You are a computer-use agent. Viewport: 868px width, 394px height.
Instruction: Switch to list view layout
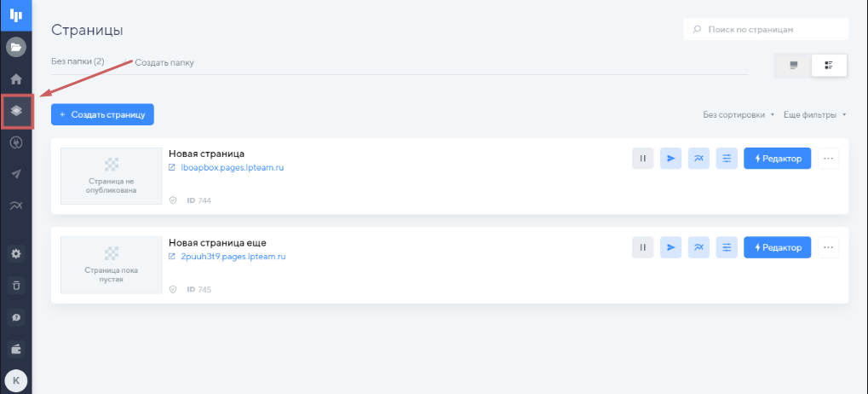(x=829, y=66)
